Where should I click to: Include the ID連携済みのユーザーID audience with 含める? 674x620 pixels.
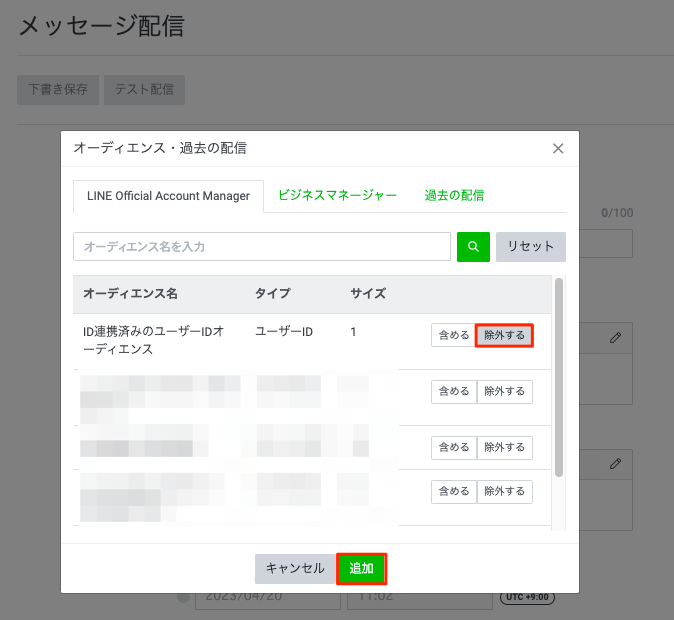pyautogui.click(x=453, y=335)
